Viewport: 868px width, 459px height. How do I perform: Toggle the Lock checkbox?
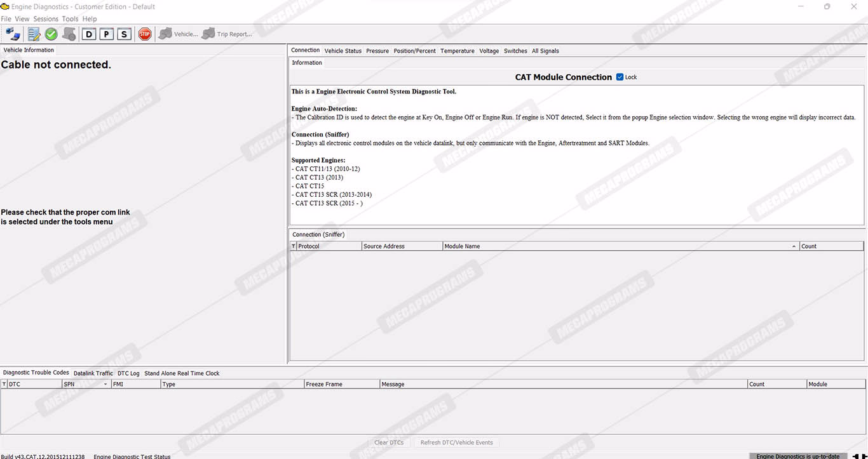[x=620, y=77]
